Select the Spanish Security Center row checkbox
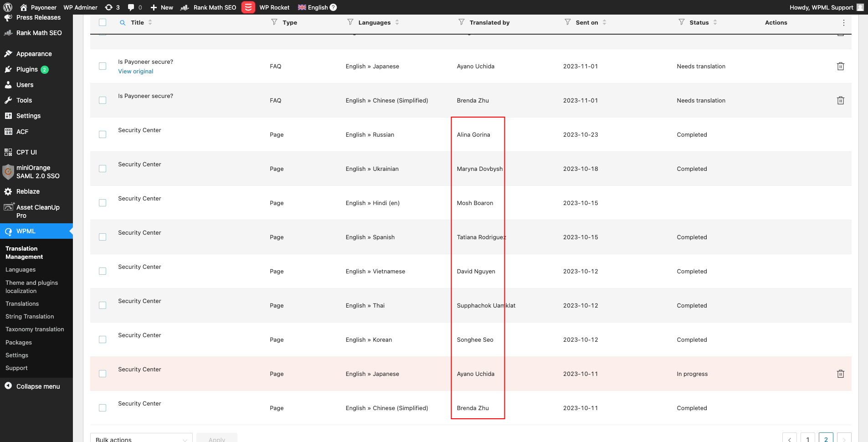Viewport: 868px width, 442px height. [103, 237]
